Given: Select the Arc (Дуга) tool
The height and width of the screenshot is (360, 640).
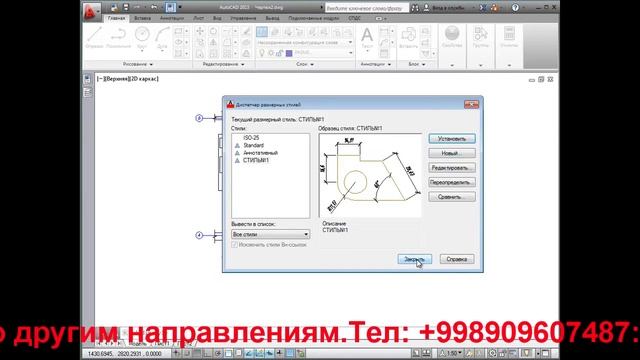Looking at the screenshot, I should pos(162,38).
